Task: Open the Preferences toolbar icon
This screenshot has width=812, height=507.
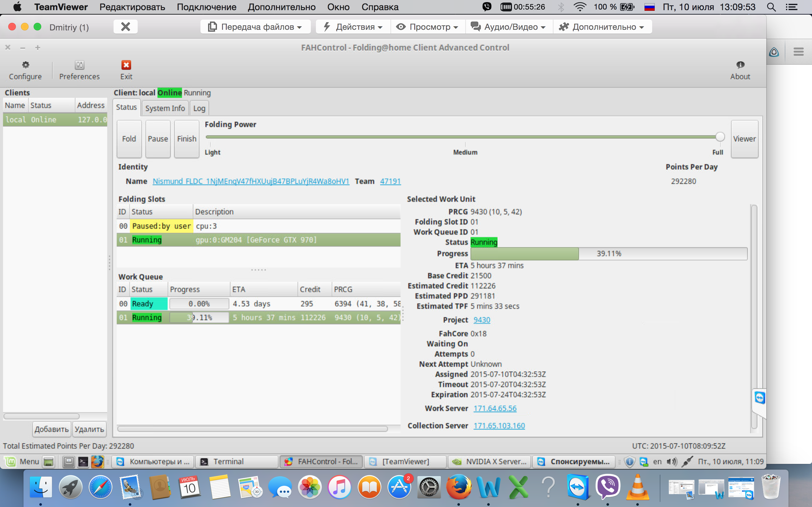Action: [x=80, y=65]
